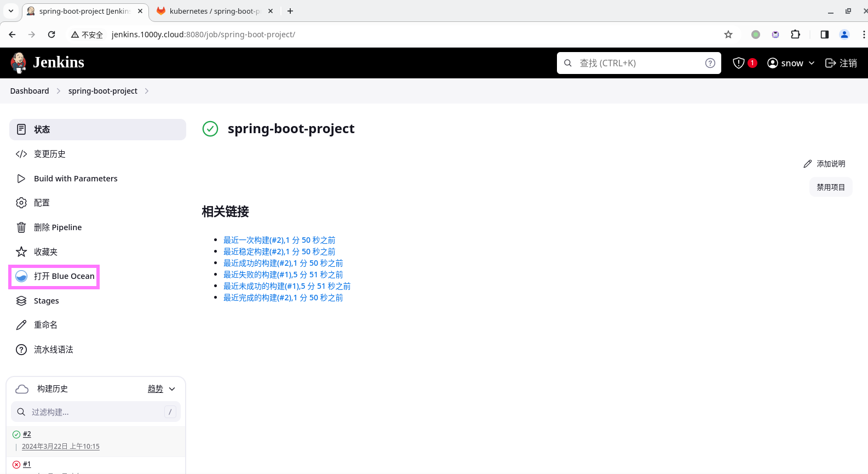
Task: Expand chevron after spring-boot-project breadcrumb
Action: click(147, 91)
